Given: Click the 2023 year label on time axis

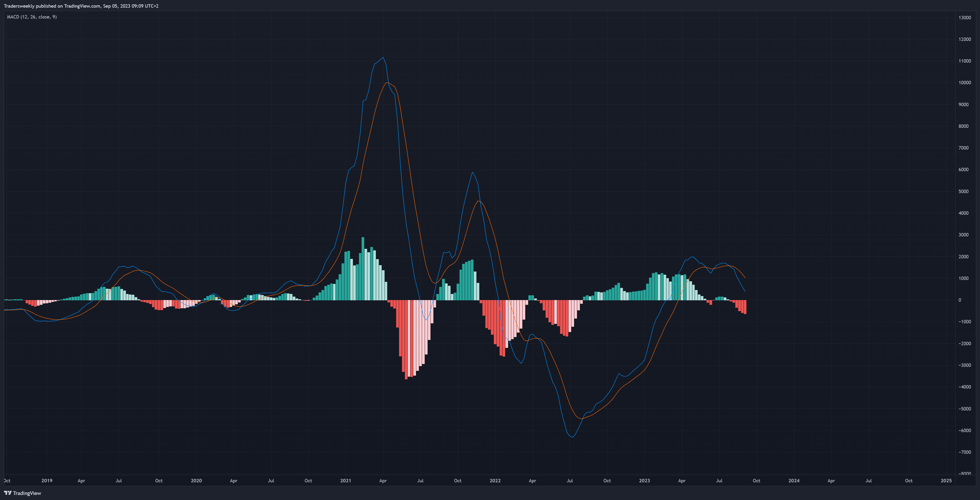Looking at the screenshot, I should click(645, 480).
